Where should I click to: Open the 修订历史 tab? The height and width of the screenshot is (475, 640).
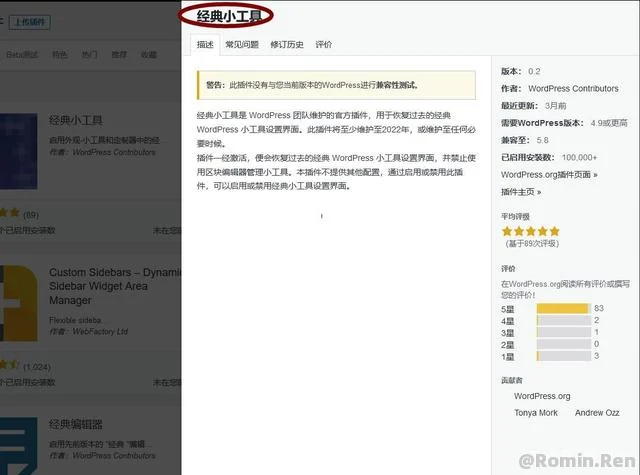285,45
